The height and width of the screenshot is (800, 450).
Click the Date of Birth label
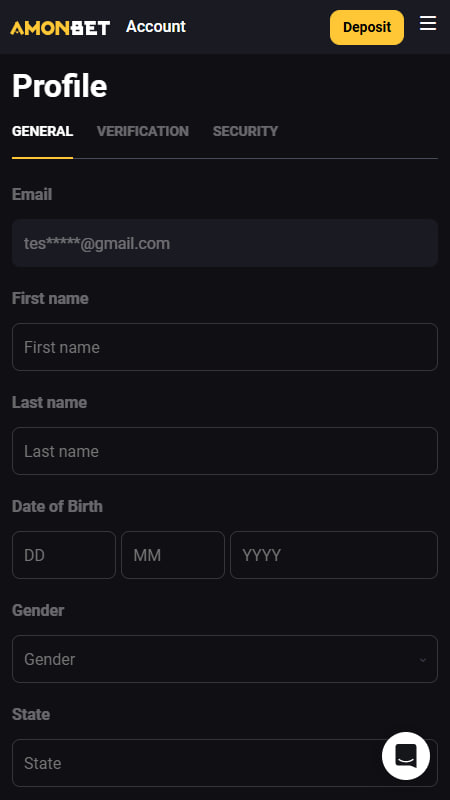point(57,506)
